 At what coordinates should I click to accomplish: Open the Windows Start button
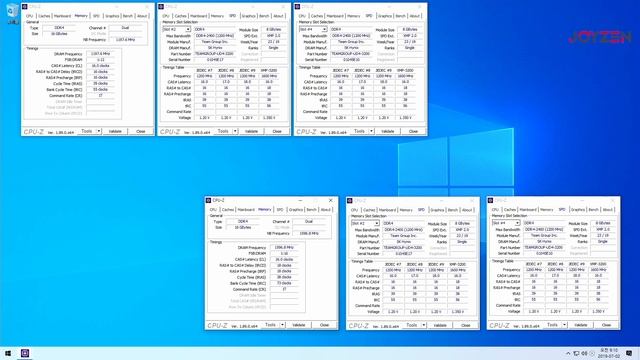8,353
